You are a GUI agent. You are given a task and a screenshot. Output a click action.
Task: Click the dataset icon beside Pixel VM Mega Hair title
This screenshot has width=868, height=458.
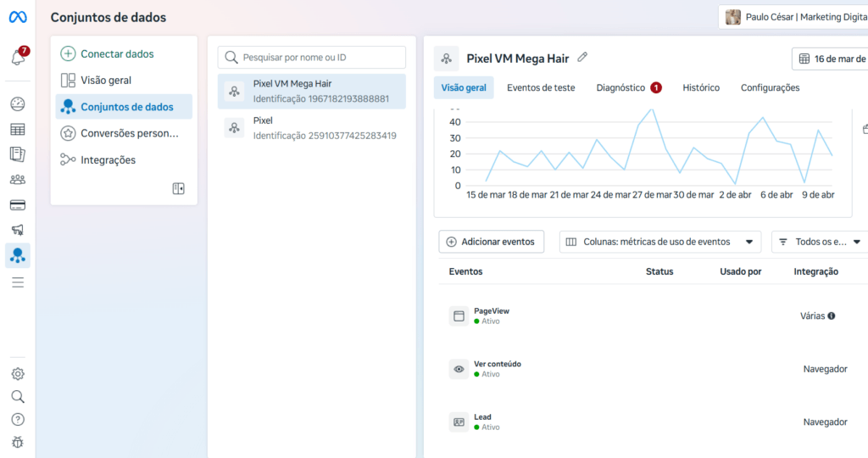pos(446,59)
